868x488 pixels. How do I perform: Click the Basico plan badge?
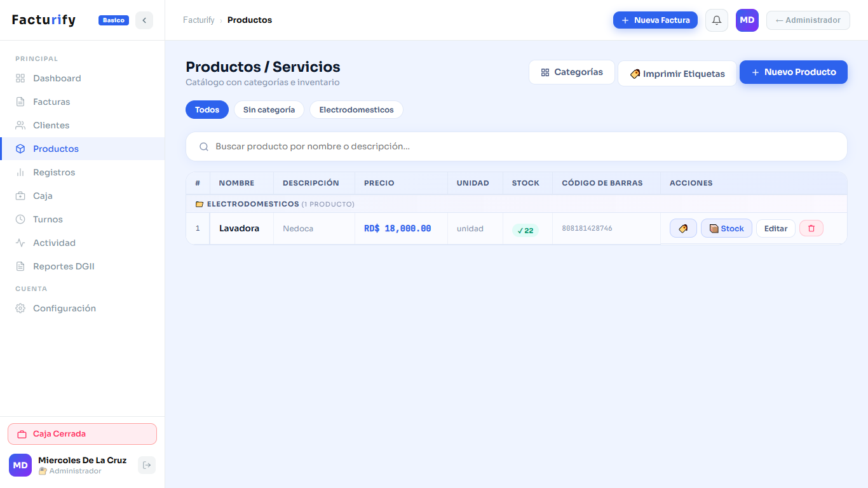coord(114,20)
